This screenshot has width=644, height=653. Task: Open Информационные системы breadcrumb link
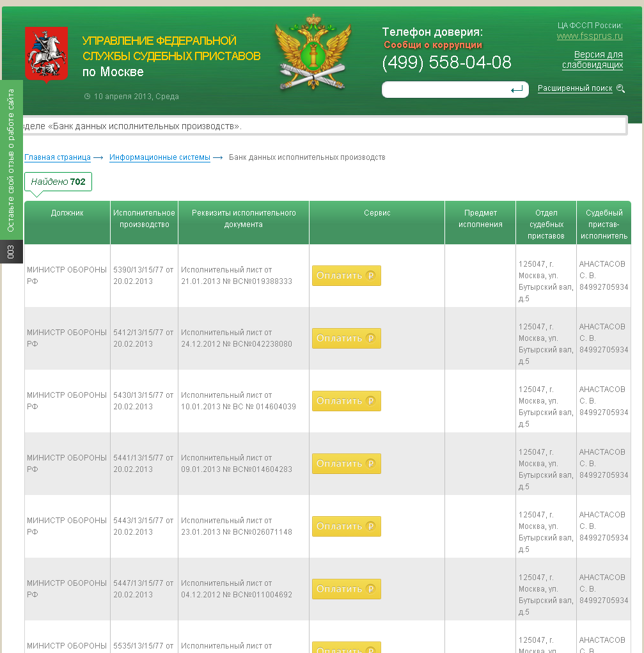(x=159, y=157)
